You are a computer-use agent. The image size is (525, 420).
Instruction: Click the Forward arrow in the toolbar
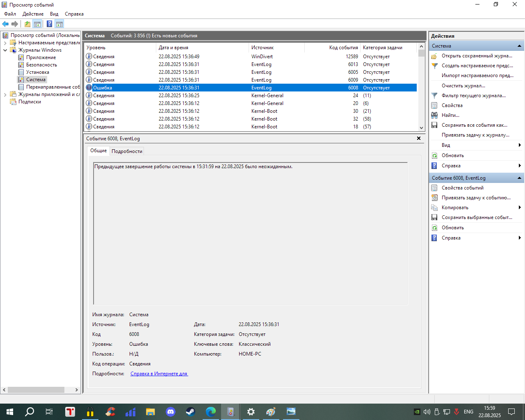tap(15, 24)
